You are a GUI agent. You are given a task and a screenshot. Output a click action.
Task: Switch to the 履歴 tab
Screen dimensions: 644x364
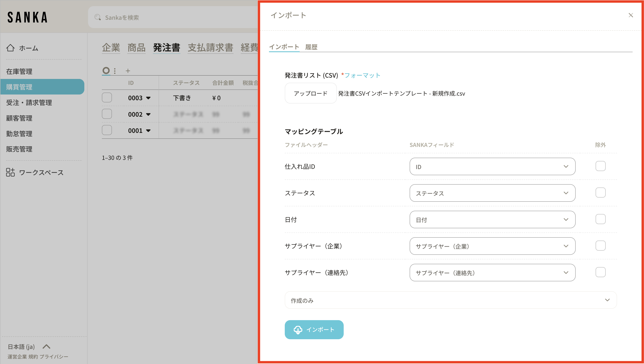tap(311, 47)
